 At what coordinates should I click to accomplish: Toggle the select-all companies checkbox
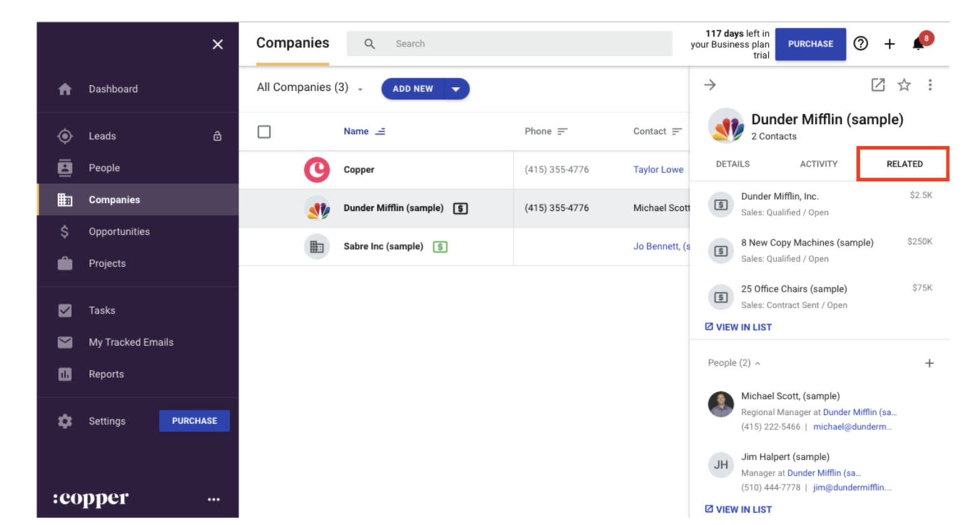(x=264, y=131)
